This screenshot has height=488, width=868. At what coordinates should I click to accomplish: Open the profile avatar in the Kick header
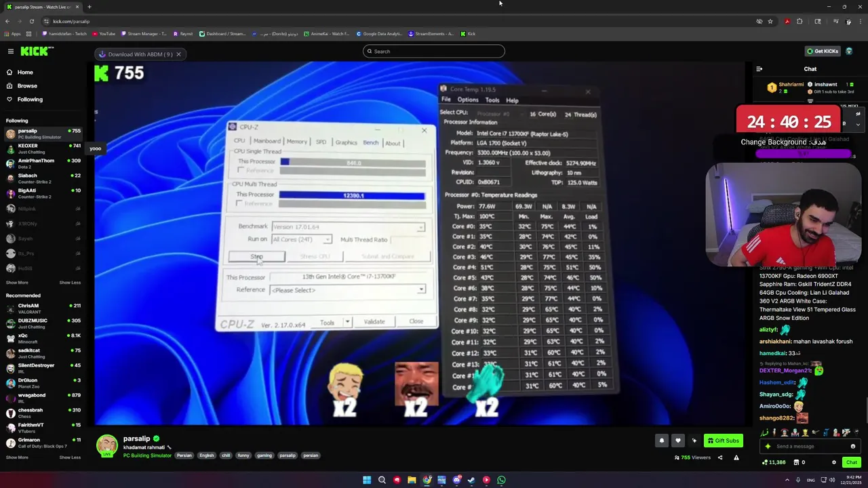(x=849, y=52)
